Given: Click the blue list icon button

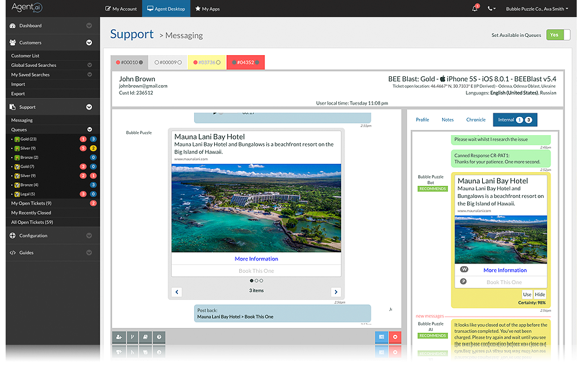Looking at the screenshot, I should pos(381,337).
